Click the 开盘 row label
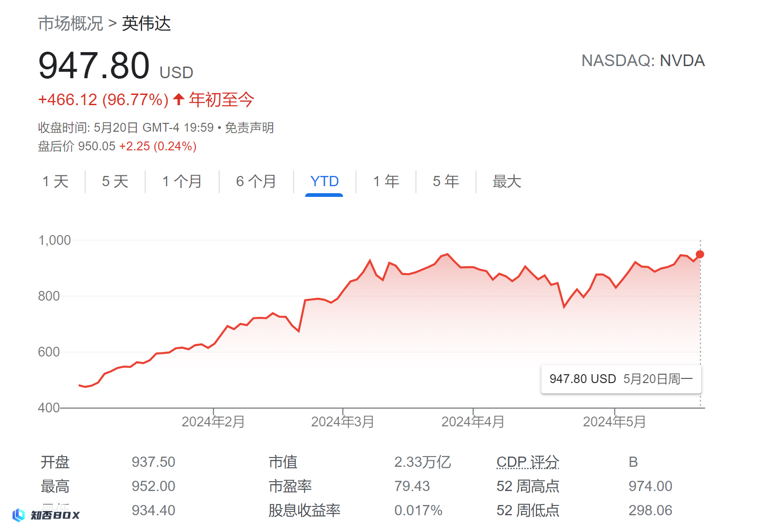Image resolution: width=757 pixels, height=532 pixels. pos(55,462)
